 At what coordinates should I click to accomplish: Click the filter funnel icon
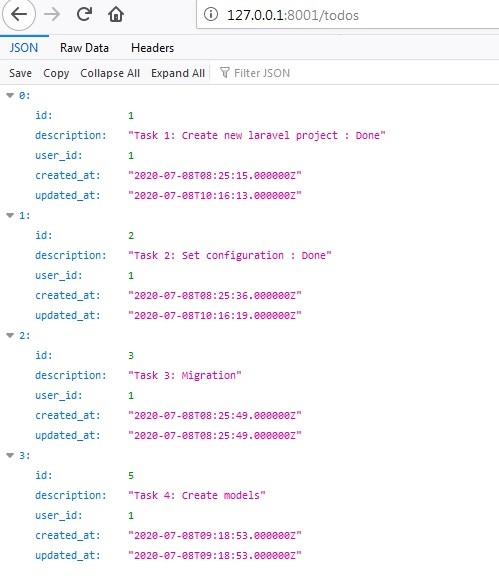(224, 72)
